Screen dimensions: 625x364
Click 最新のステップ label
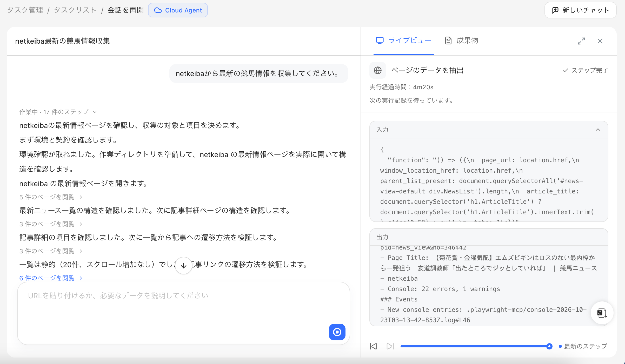(x=586, y=346)
